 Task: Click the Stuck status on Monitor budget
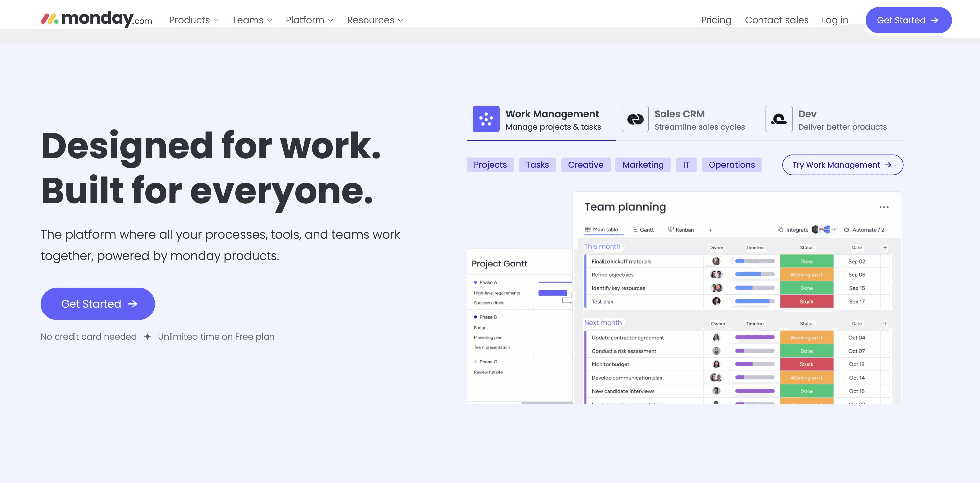(x=807, y=364)
